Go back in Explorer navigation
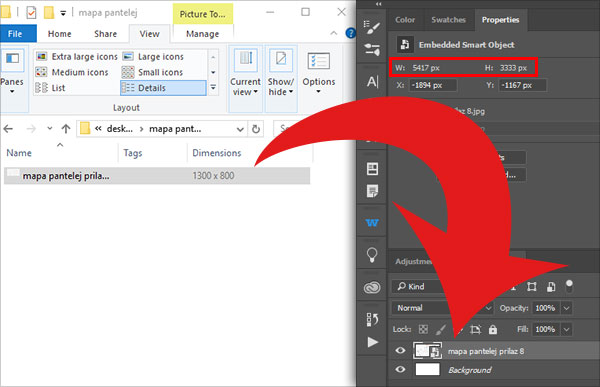The image size is (600, 387). [8, 129]
